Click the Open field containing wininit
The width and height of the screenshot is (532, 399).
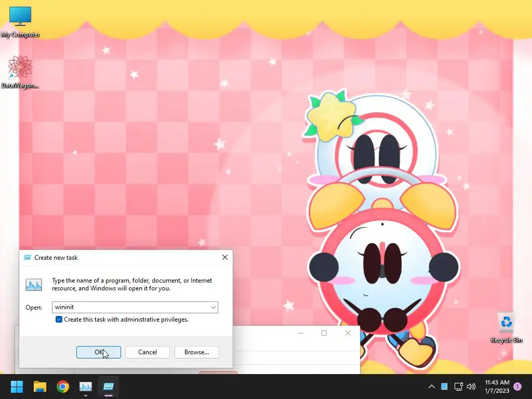pyautogui.click(x=135, y=308)
